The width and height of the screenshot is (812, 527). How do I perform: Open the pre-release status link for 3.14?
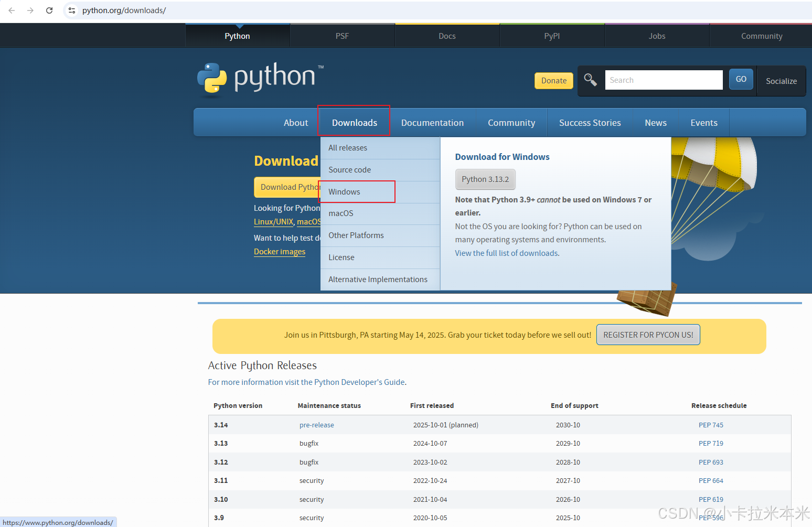click(317, 425)
